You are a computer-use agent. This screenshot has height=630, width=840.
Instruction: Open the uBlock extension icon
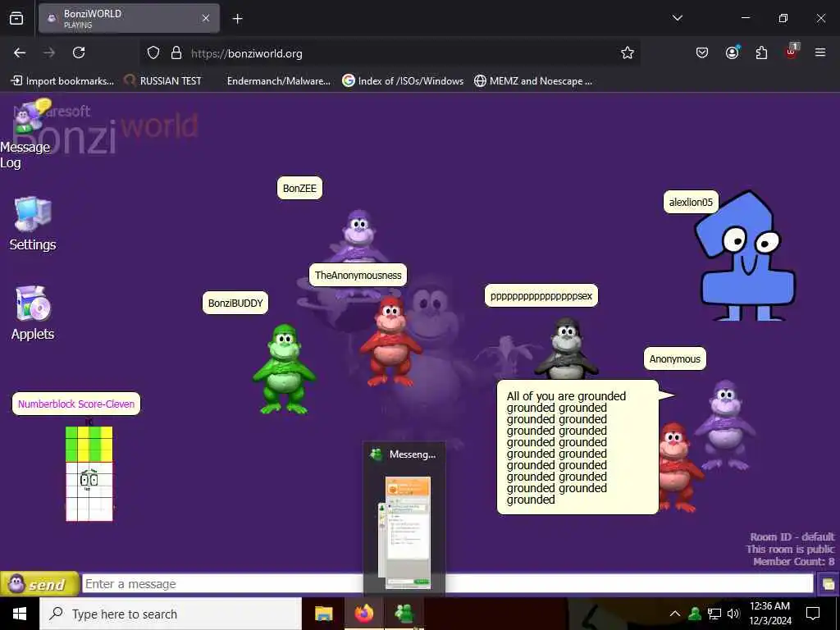[792, 52]
